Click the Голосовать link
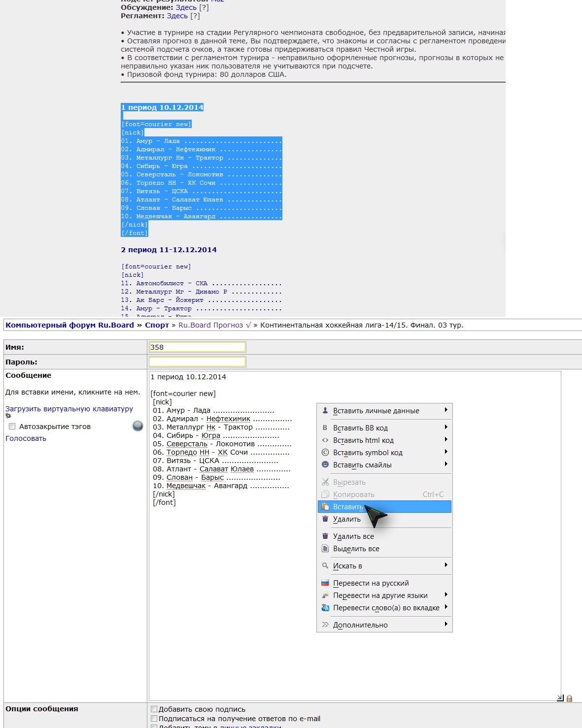Screen dimensions: 582x728 click(26, 438)
